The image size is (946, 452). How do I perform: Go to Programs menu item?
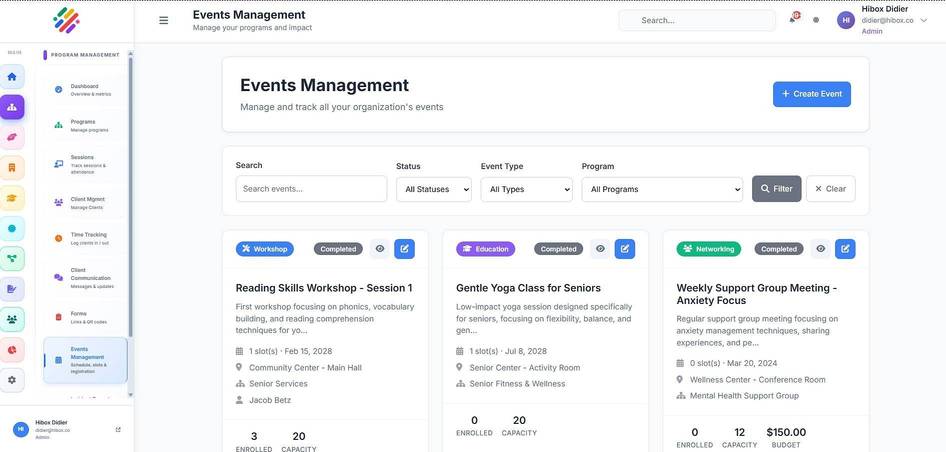point(85,126)
